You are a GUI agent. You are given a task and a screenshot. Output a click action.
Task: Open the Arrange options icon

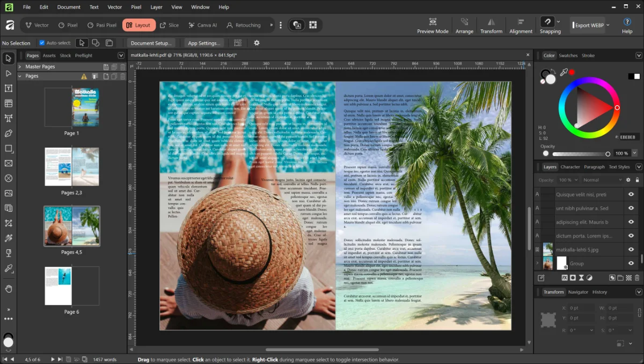[x=464, y=22]
